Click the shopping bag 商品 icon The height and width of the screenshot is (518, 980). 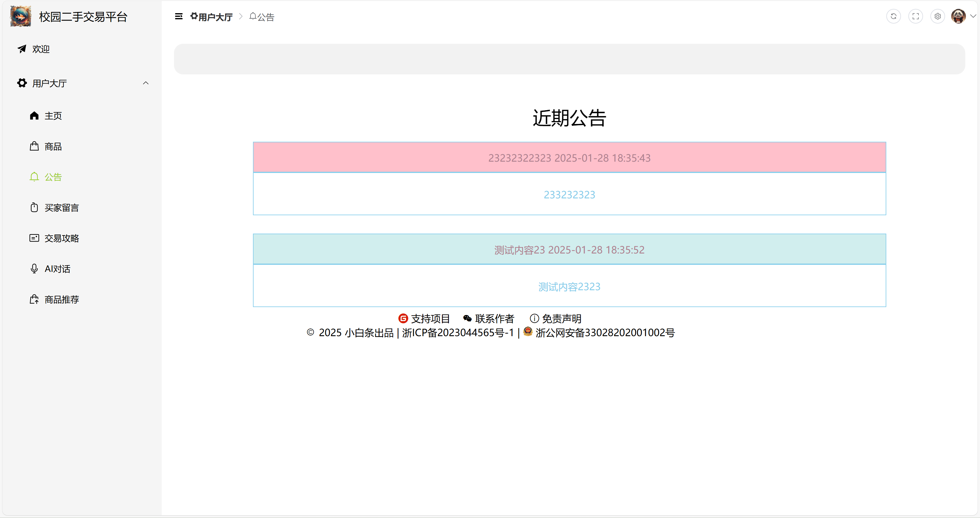[x=34, y=146]
